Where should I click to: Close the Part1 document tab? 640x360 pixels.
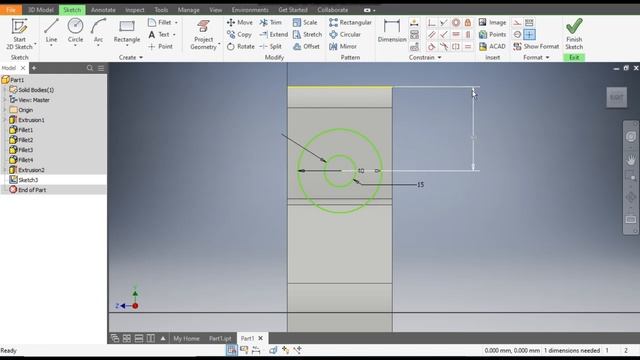point(260,338)
